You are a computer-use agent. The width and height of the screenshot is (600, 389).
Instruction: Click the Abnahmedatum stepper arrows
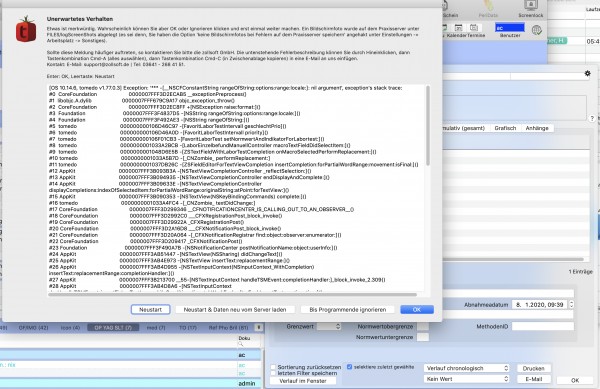[571, 304]
